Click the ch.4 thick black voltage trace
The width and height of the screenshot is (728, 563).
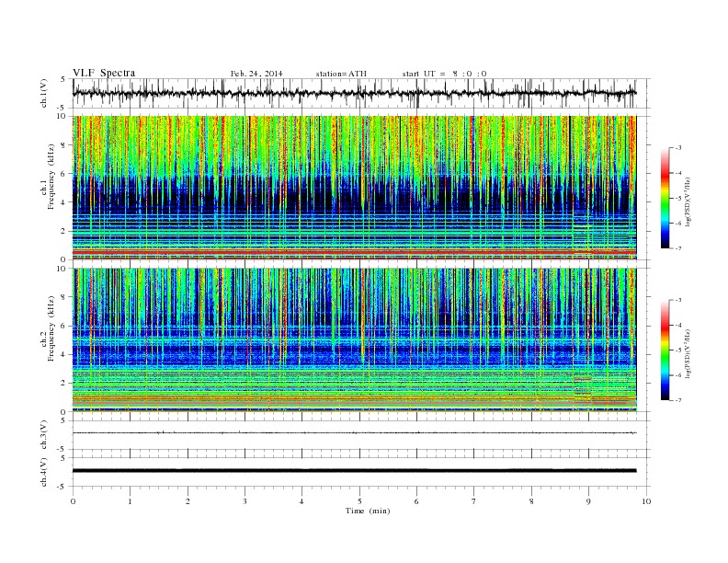[354, 471]
